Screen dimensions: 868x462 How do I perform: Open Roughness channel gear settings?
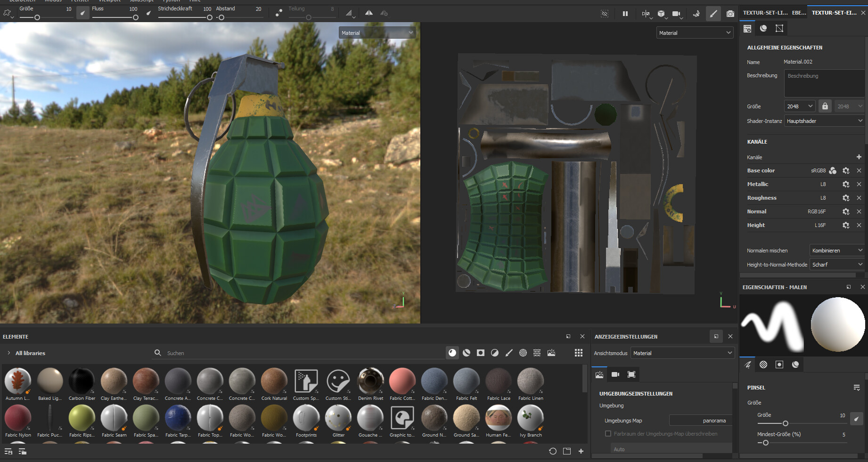(846, 198)
